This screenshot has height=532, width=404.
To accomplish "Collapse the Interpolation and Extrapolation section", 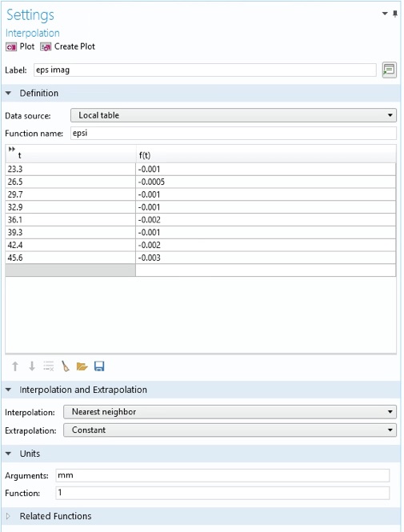I will 9,390.
